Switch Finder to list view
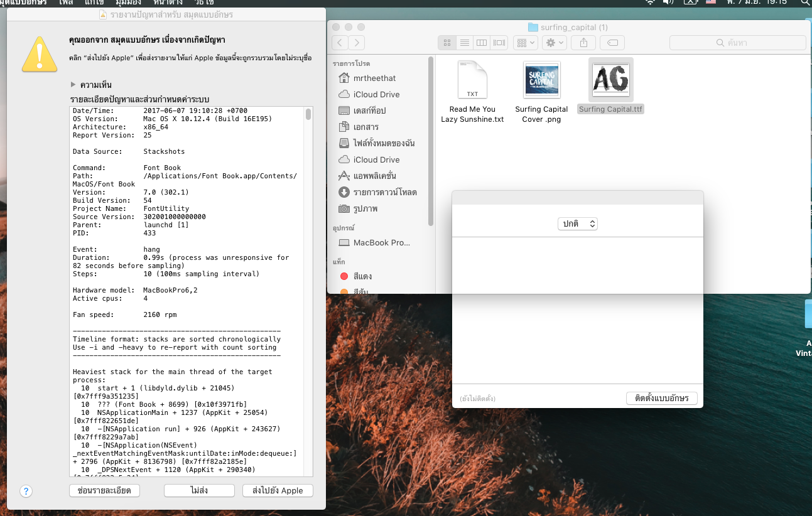812x516 pixels. pyautogui.click(x=465, y=43)
